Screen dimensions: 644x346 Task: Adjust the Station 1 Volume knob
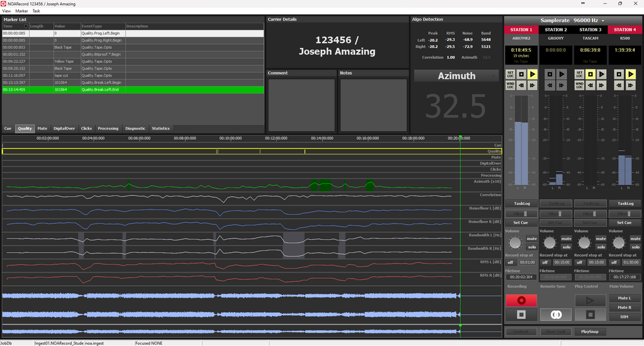(x=515, y=243)
